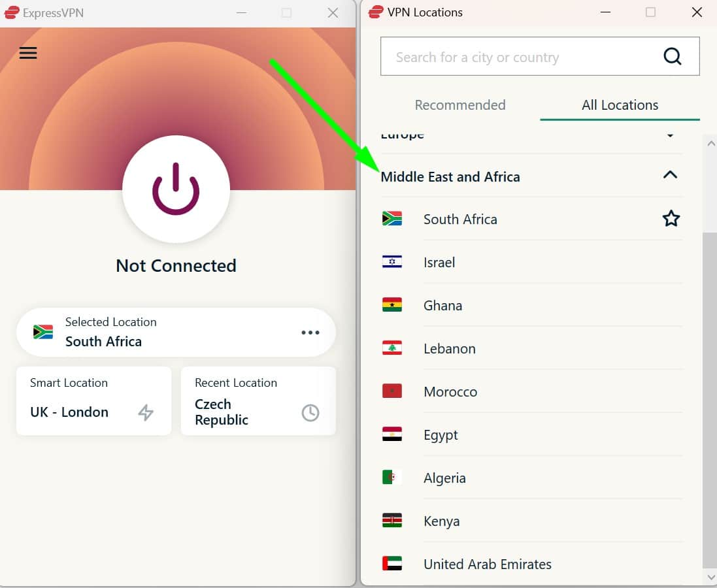Click the search magnifier icon

pyautogui.click(x=672, y=57)
